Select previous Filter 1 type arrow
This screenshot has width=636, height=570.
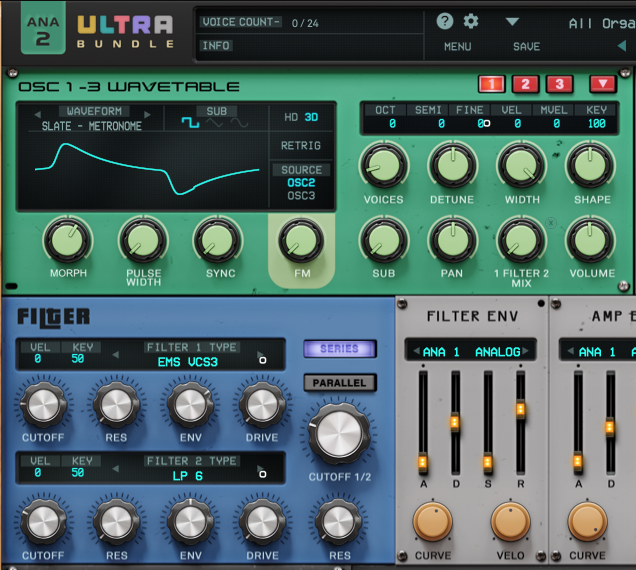pyautogui.click(x=116, y=355)
